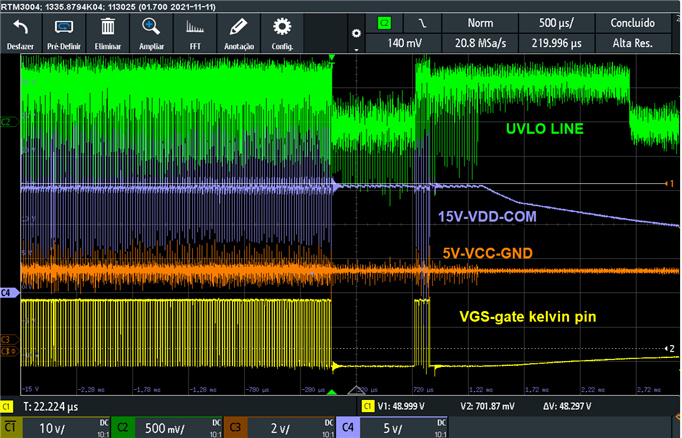Screen dimensions: 682x438
Task: Click the cursor 2 dashed line marker
Action: 669,348
